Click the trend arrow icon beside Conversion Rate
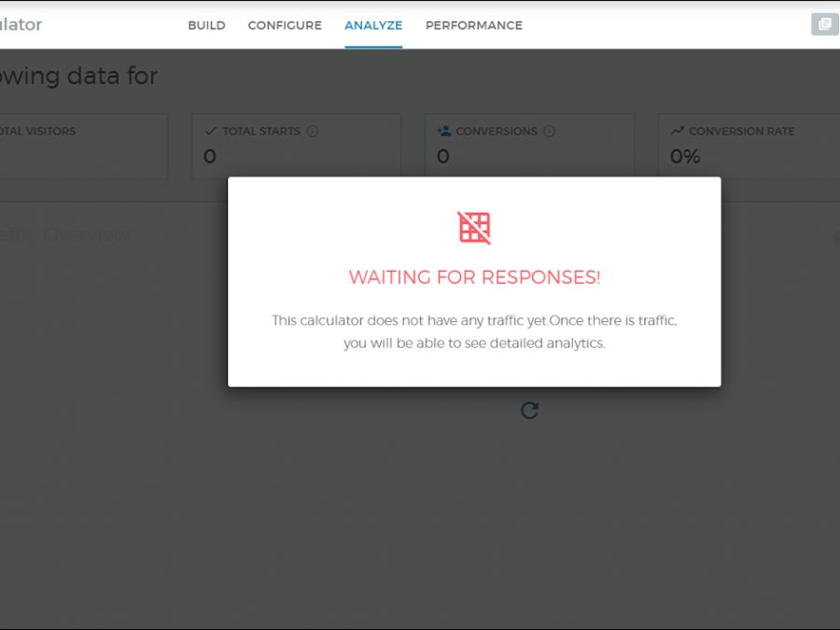 tap(677, 132)
